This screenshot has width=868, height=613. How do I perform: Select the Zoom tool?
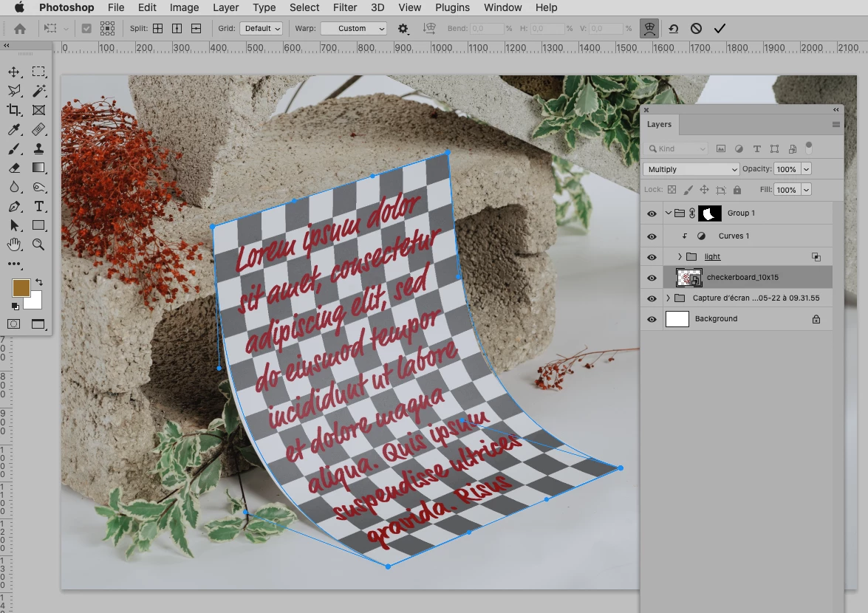point(38,244)
